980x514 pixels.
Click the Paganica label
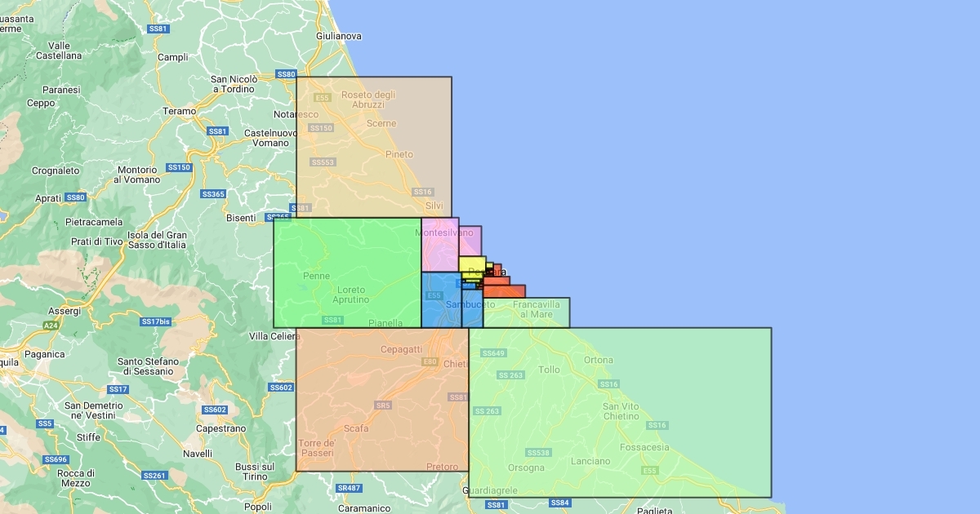[44, 354]
